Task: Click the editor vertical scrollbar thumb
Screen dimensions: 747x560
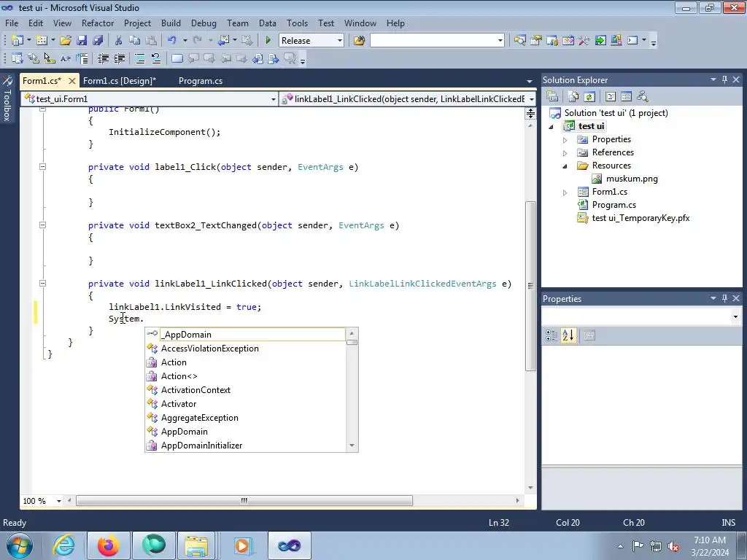Action: pos(530,286)
